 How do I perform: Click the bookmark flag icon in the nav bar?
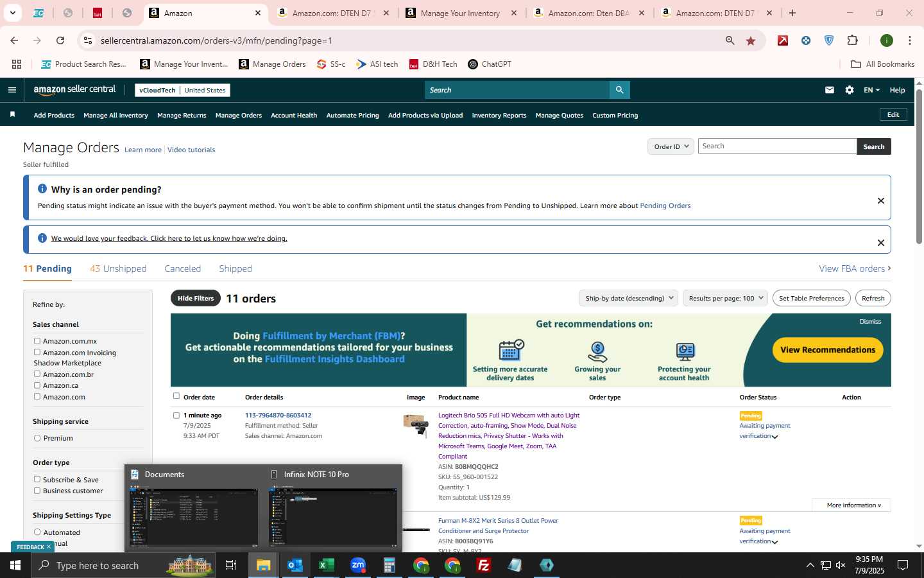tap(12, 115)
